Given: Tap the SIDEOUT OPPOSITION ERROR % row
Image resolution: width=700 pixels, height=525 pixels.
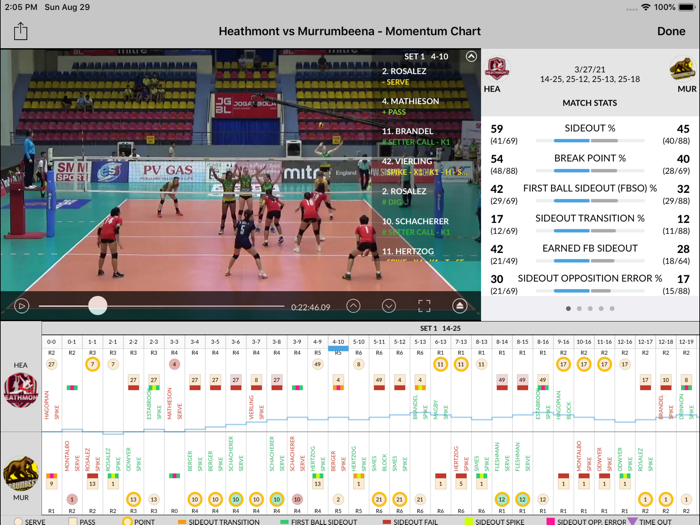Looking at the screenshot, I should pos(590,283).
